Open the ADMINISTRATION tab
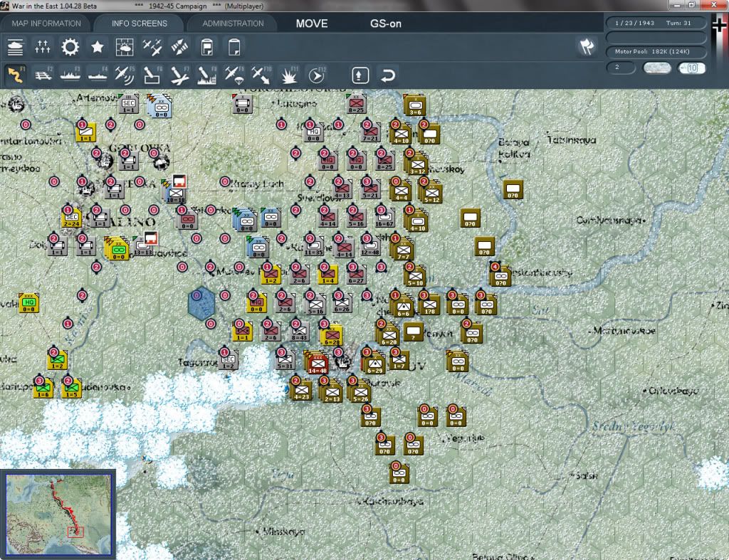 pos(233,23)
